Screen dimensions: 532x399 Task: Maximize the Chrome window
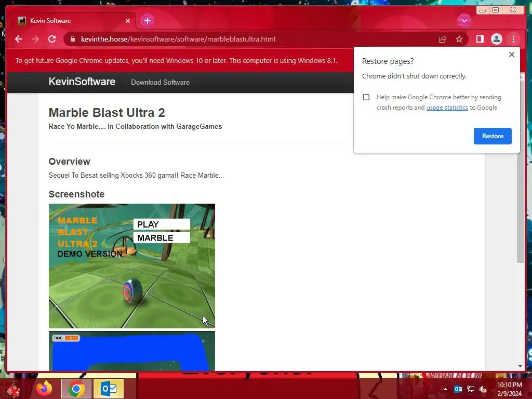point(496,10)
